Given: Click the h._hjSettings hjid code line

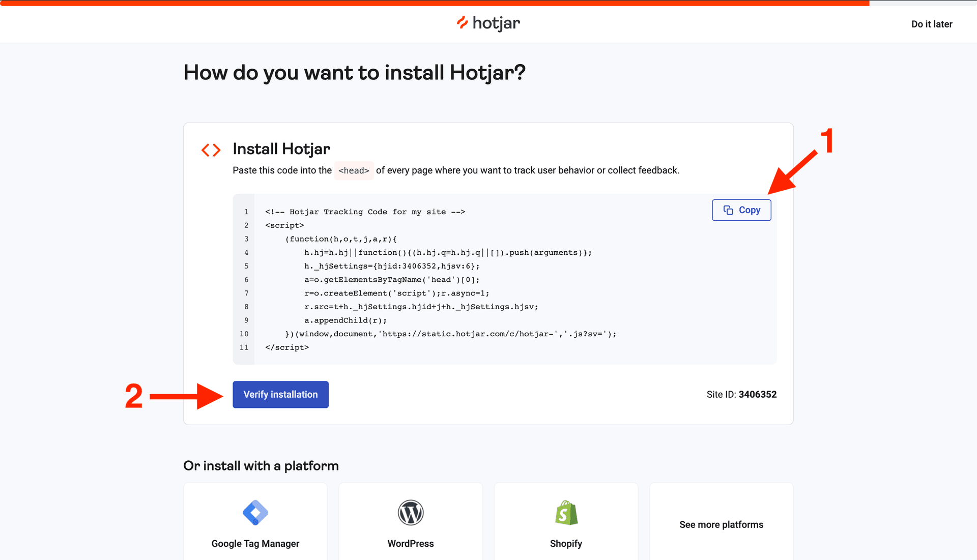Looking at the screenshot, I should (392, 266).
